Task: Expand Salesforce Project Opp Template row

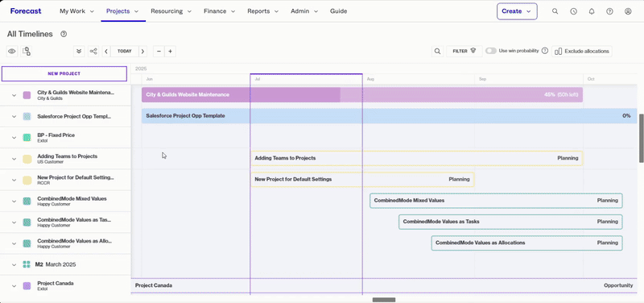Action: pos(14,117)
